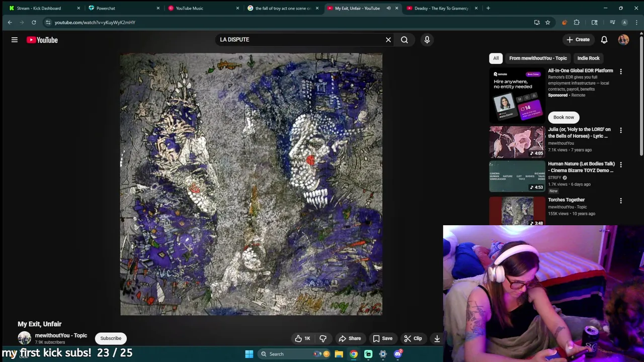The width and height of the screenshot is (644, 362).
Task: Switch to the fall of troy tab
Action: click(x=283, y=8)
